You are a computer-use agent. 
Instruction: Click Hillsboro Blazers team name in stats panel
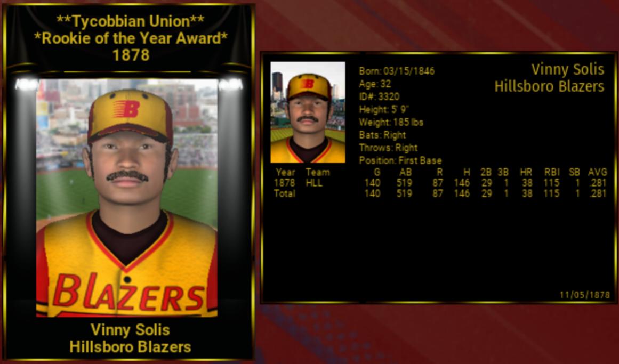click(x=549, y=86)
